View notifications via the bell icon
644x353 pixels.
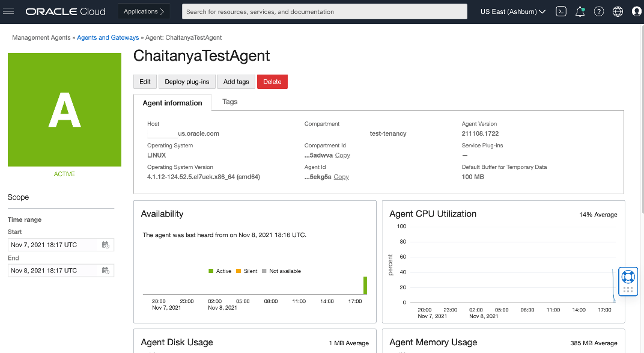(580, 11)
